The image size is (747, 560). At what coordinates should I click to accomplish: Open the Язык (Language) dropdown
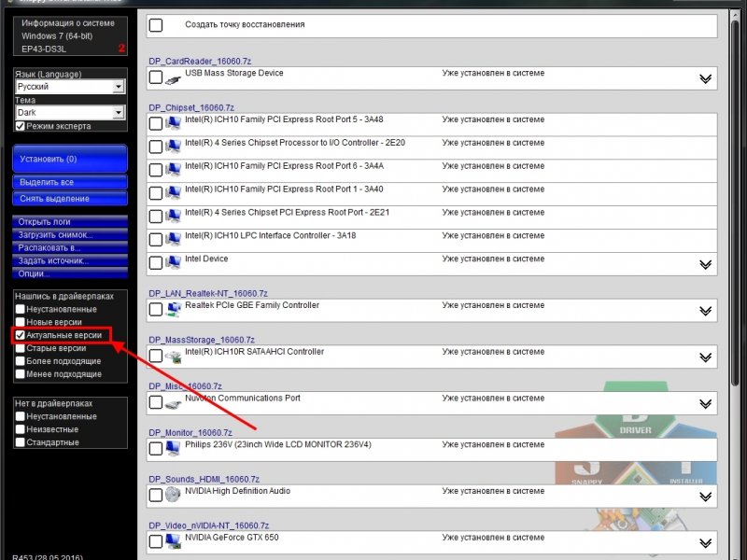click(70, 87)
